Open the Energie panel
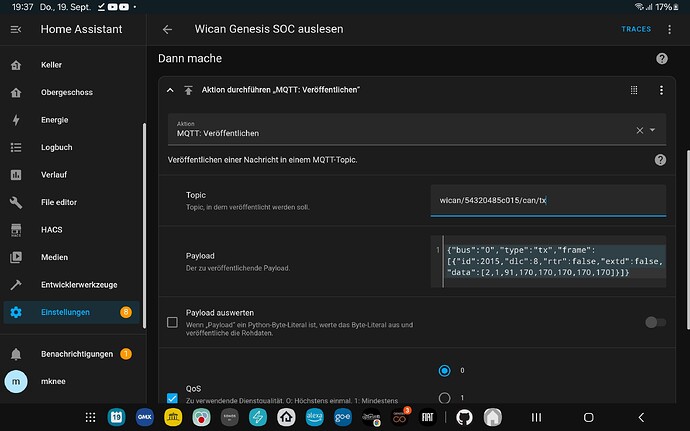The image size is (690, 431). 71,120
